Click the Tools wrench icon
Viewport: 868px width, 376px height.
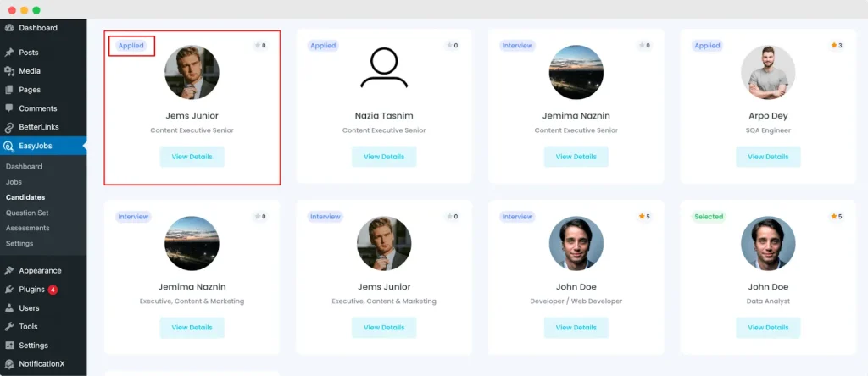tap(9, 327)
